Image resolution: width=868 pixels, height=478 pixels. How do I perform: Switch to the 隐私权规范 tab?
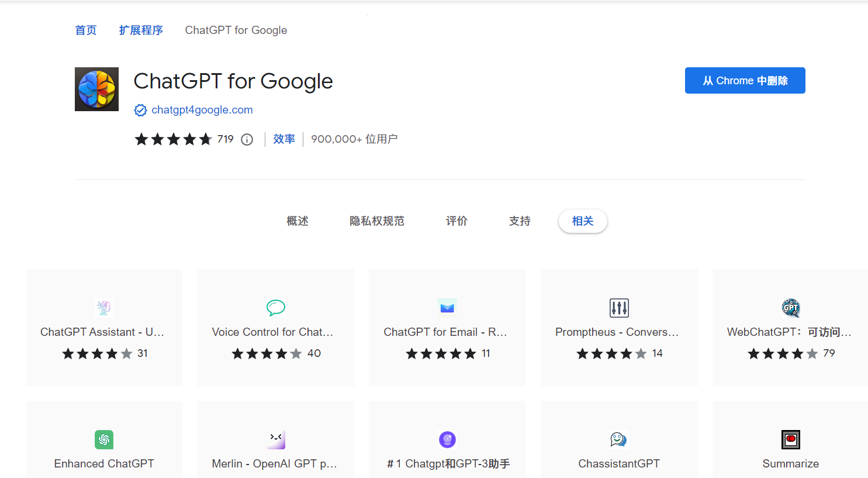[x=377, y=221]
